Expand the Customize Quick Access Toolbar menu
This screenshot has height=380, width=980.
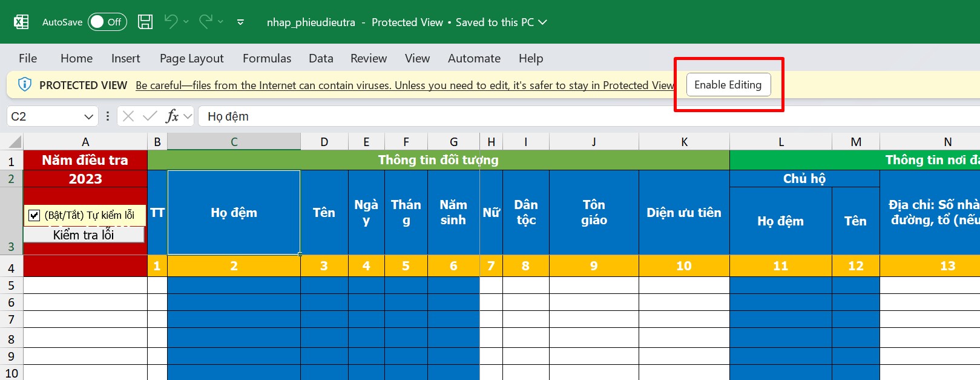[x=240, y=22]
